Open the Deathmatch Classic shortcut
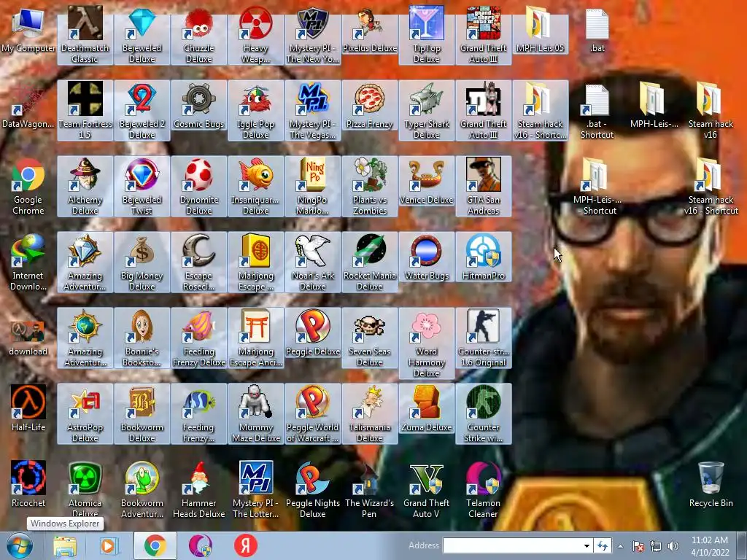 click(x=85, y=35)
